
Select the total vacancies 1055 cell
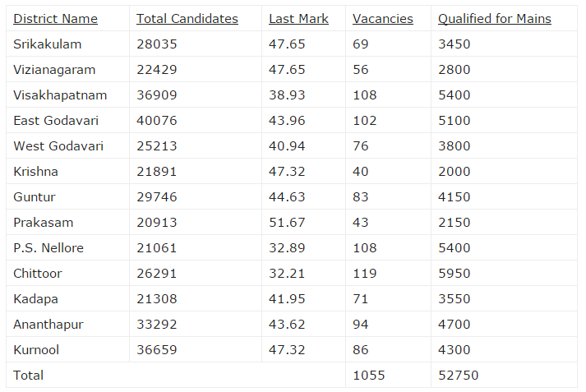point(368,376)
